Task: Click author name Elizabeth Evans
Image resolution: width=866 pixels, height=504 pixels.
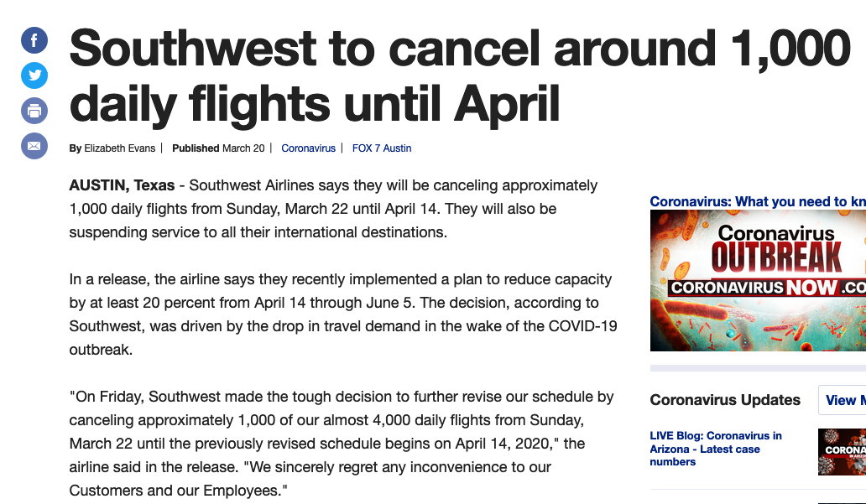Action: [120, 148]
